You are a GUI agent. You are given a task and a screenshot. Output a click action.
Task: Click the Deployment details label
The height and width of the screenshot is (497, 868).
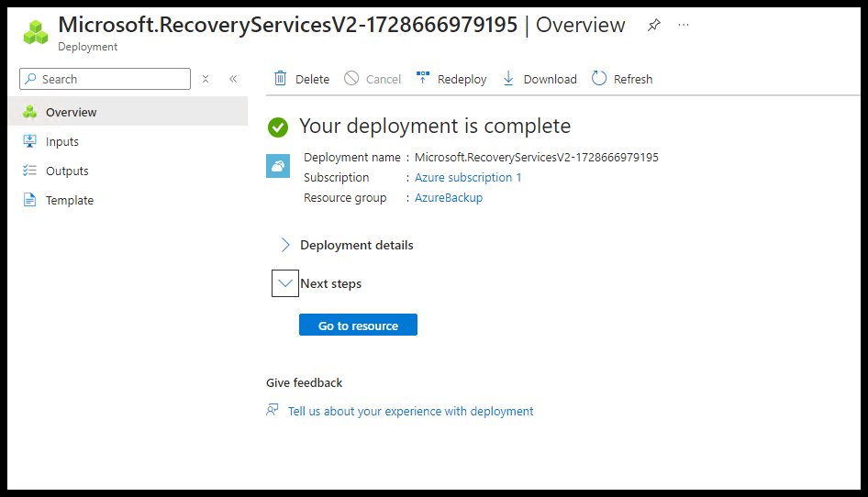[x=357, y=245]
